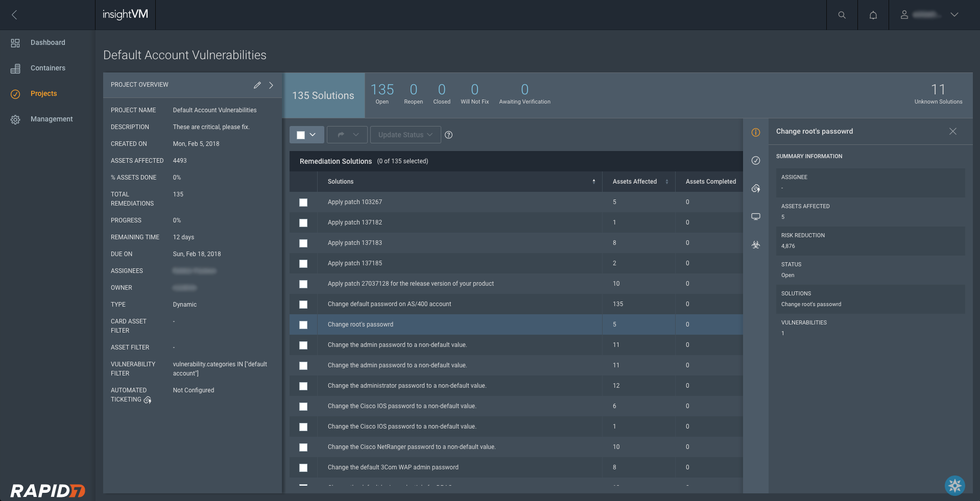Collapse the Project Overview panel arrow
980x501 pixels.
coord(271,85)
